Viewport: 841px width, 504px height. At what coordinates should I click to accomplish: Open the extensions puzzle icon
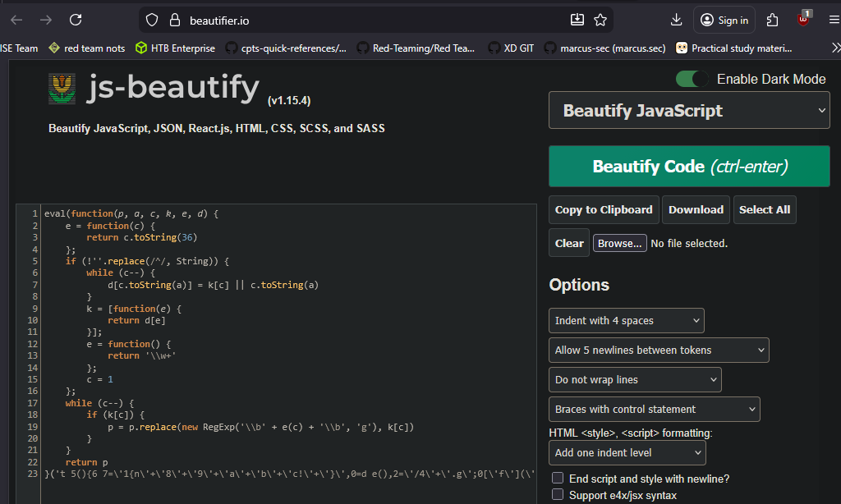tap(772, 20)
